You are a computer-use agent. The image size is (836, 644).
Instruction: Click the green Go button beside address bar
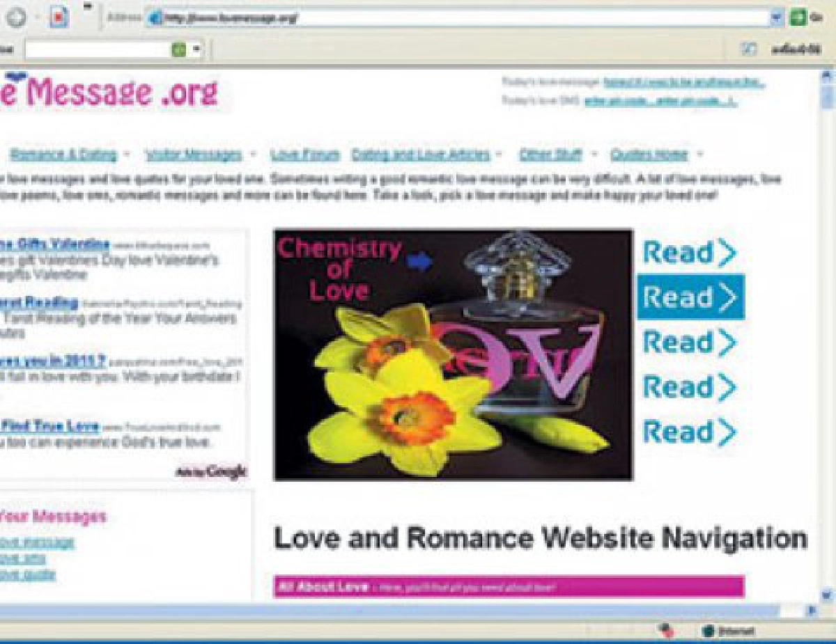[x=798, y=18]
